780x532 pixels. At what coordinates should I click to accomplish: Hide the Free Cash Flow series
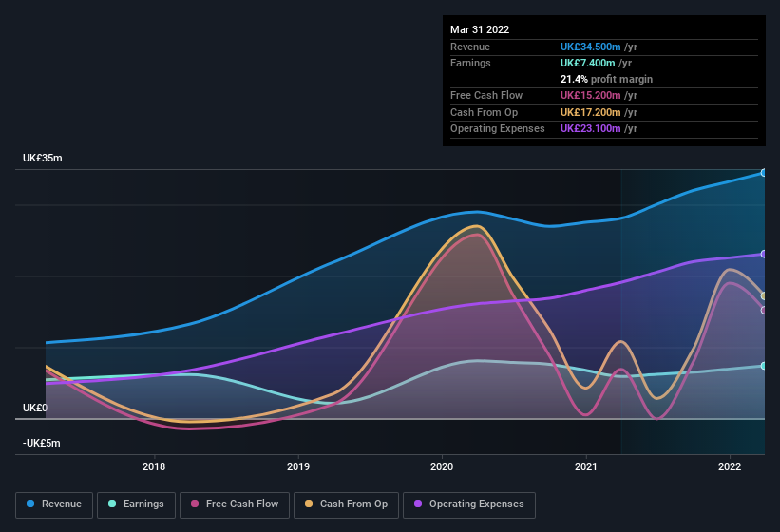tap(234, 504)
